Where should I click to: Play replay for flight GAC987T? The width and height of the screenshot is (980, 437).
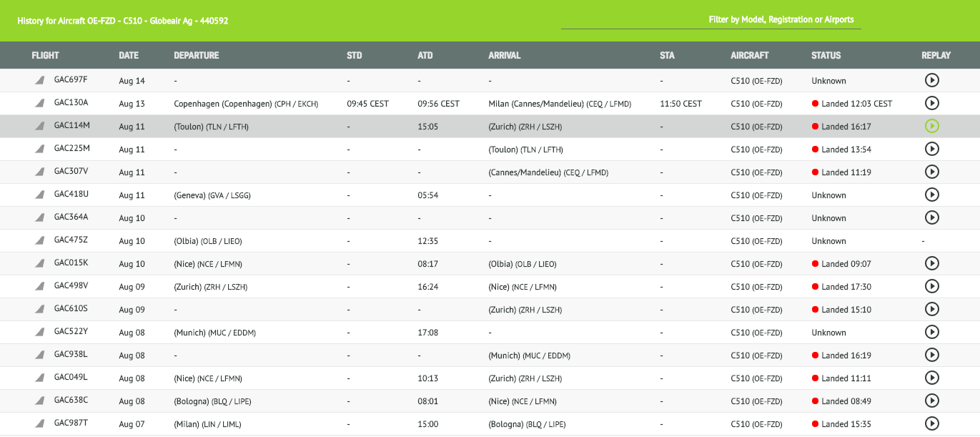931,423
